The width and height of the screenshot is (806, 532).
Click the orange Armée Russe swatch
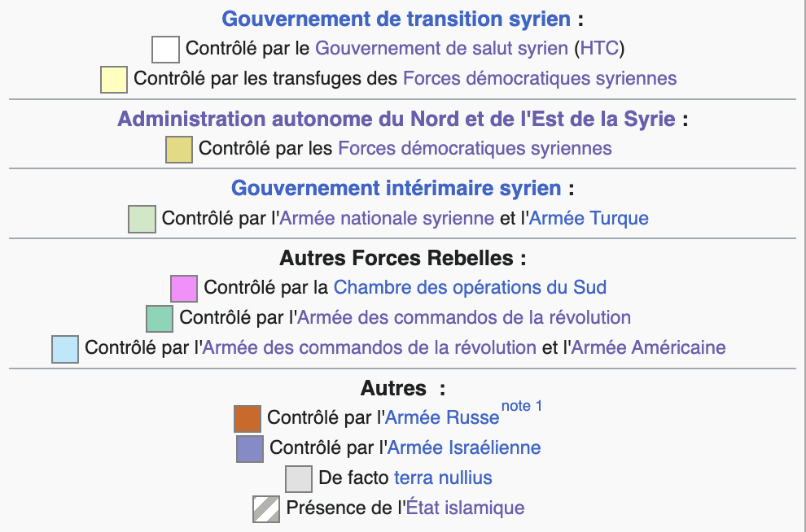(x=247, y=418)
